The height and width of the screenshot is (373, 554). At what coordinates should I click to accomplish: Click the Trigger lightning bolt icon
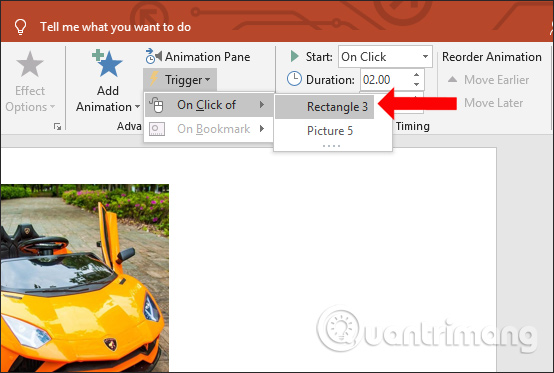click(154, 79)
